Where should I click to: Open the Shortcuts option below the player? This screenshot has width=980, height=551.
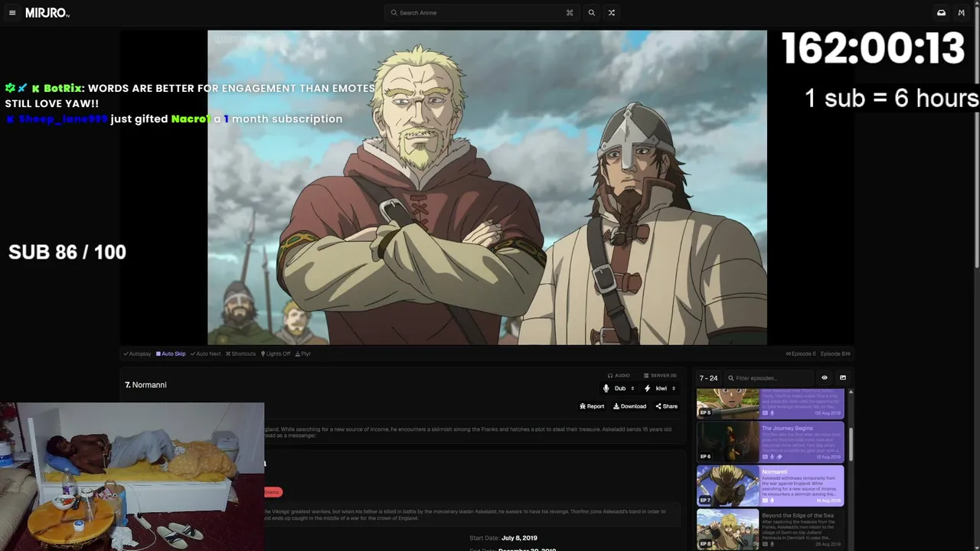tap(240, 354)
